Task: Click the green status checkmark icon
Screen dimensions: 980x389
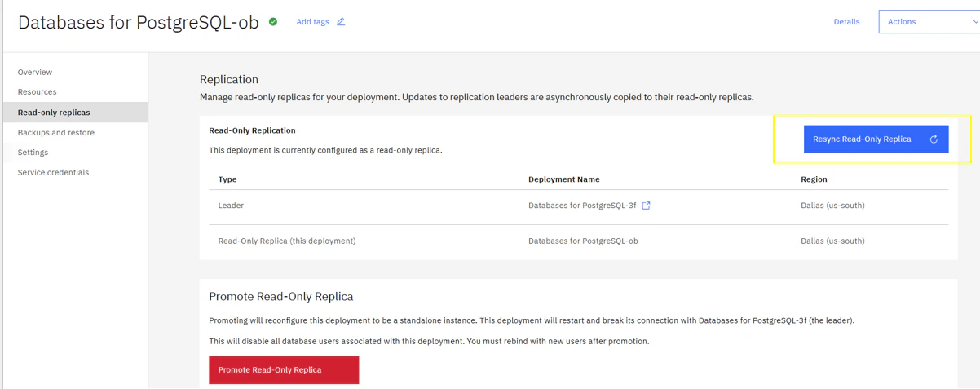Action: [273, 22]
